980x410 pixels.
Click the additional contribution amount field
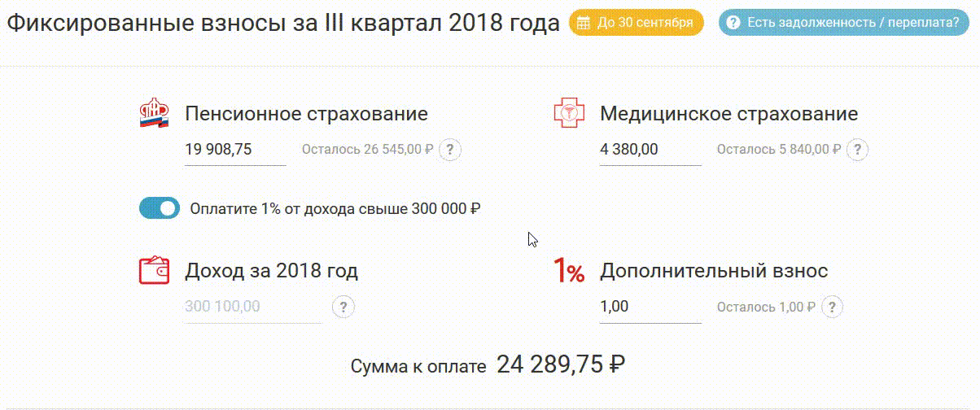pos(650,307)
